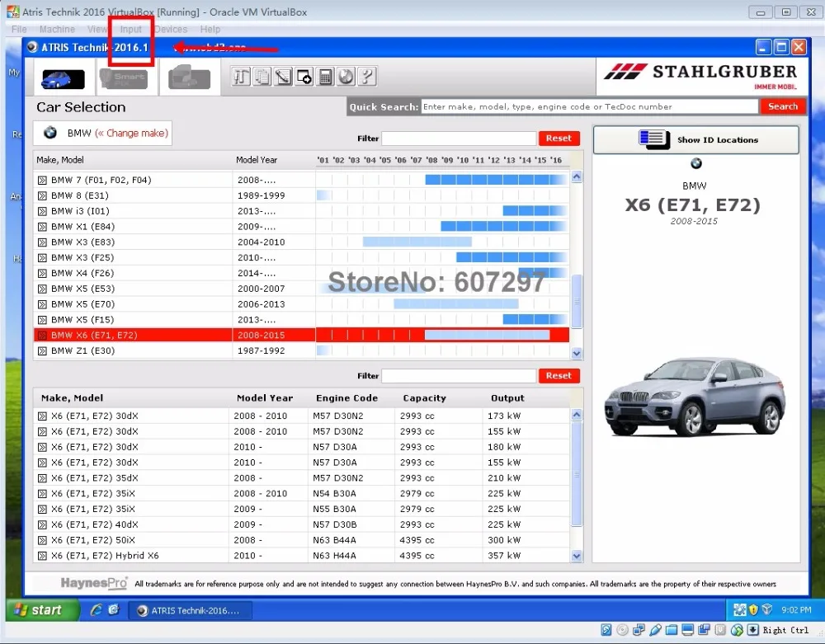Viewport: 825px width, 644px height.
Task: Select X6 40dX N57 D30B row
Action: click(301, 524)
